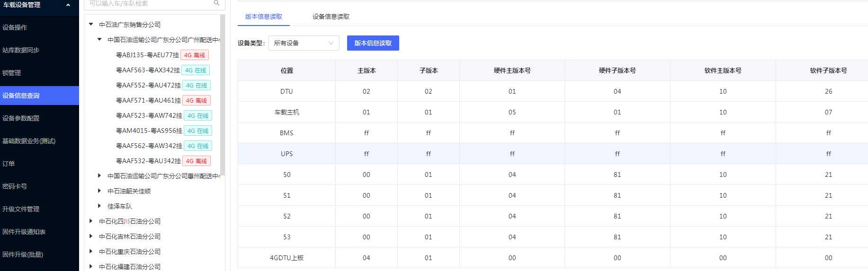Expand 中石油韶关佳顺 tree node
The width and height of the screenshot is (868, 271).
[x=99, y=191]
